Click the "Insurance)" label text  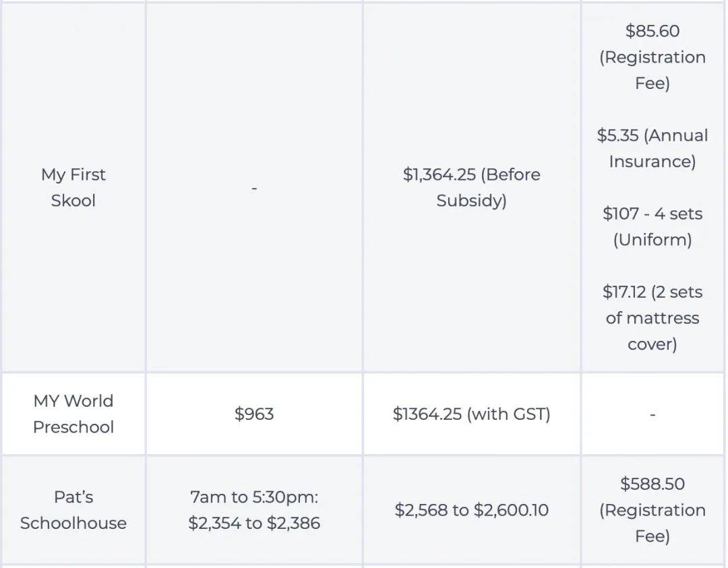click(653, 162)
